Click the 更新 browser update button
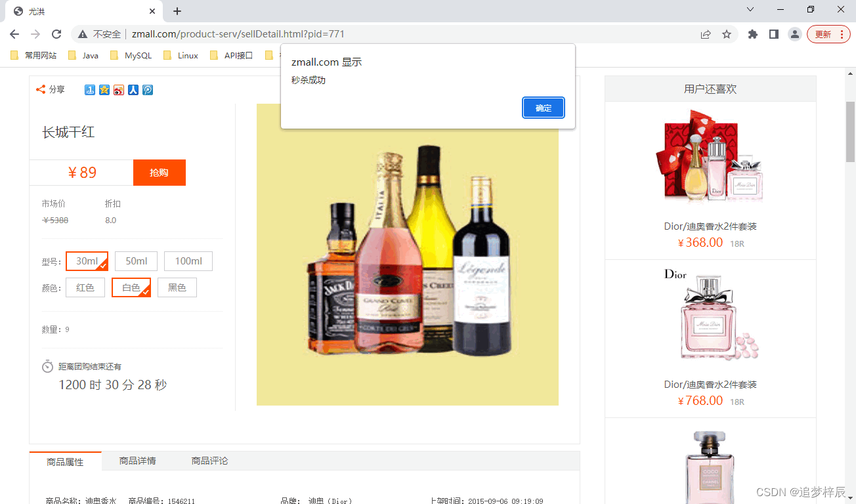 (828, 34)
